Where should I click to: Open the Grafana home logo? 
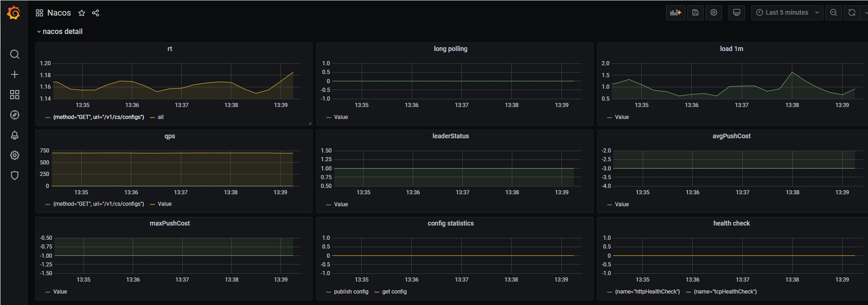[14, 13]
